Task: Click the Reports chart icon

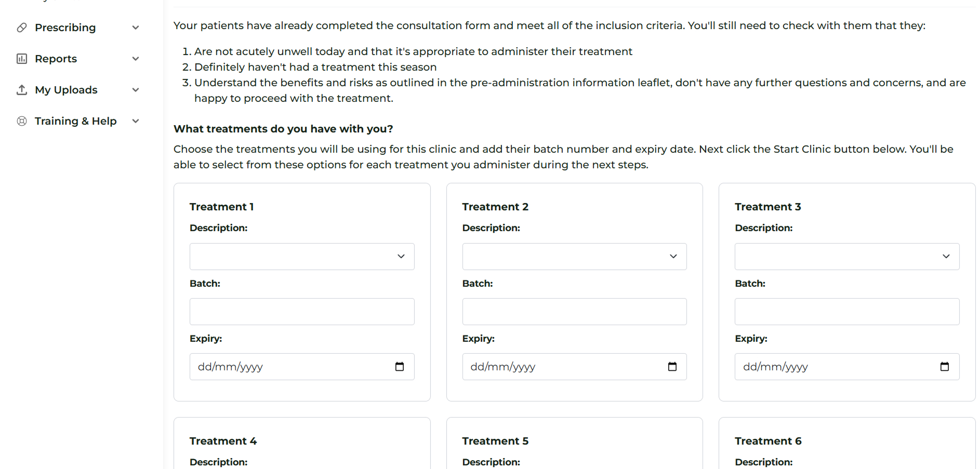Action: (22, 59)
